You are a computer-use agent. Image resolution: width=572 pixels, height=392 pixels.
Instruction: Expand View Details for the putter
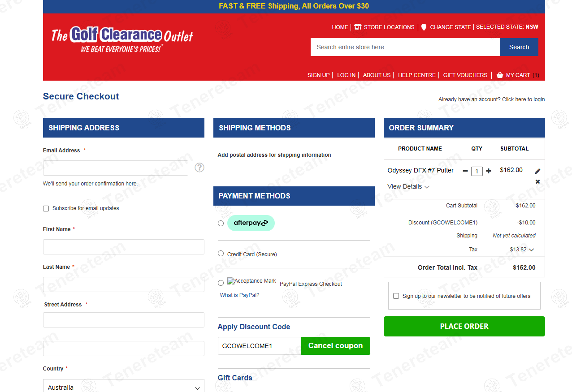tap(408, 187)
